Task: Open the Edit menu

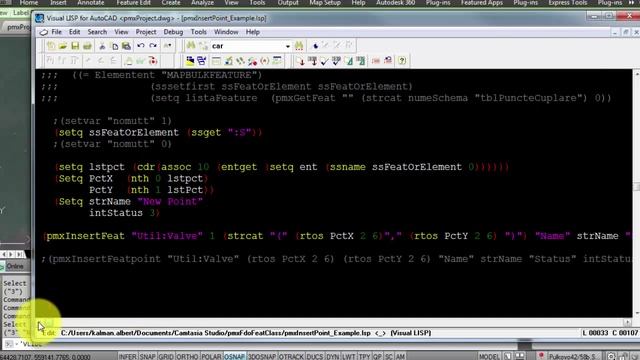Action: (x=74, y=32)
